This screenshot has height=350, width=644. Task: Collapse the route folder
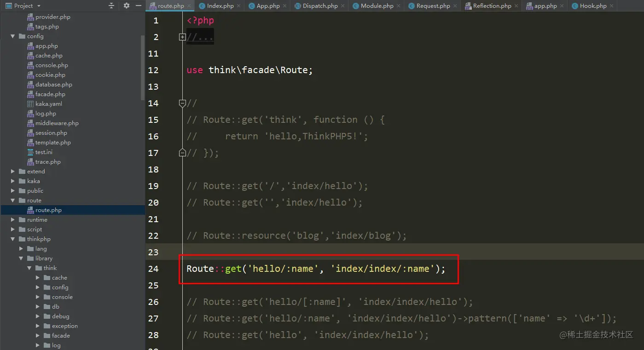pyautogui.click(x=13, y=201)
